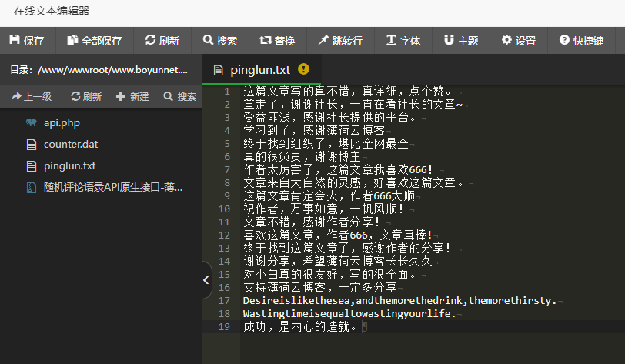This screenshot has width=625, height=364.
Task: Click the yellow warning icon on pinglun.txt tab
Action: point(303,69)
